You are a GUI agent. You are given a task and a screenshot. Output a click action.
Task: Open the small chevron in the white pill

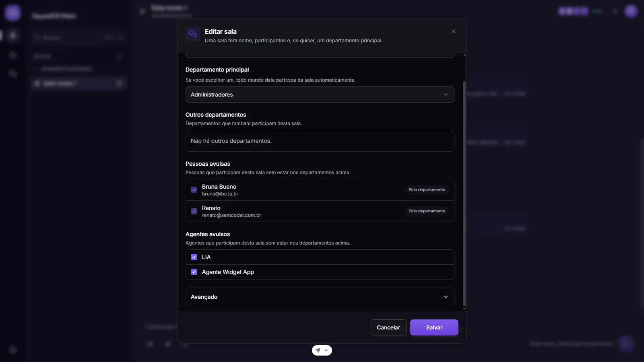click(326, 350)
